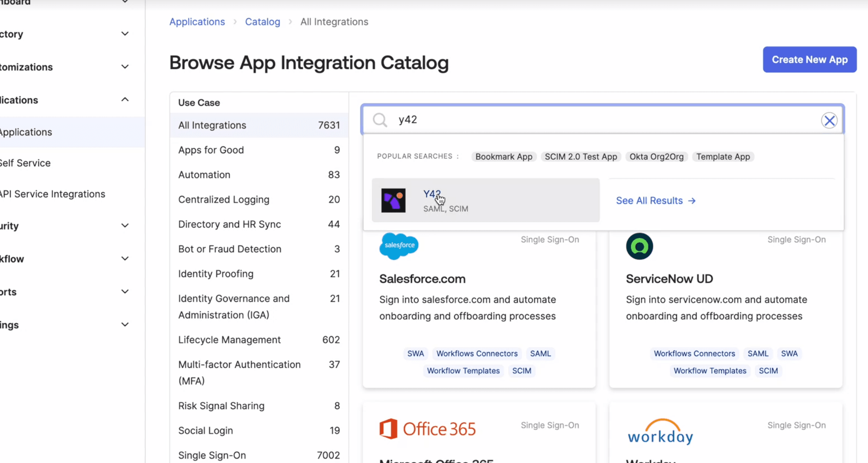The image size is (868, 463).
Task: Click inside the y42 search field
Action: pos(598,120)
